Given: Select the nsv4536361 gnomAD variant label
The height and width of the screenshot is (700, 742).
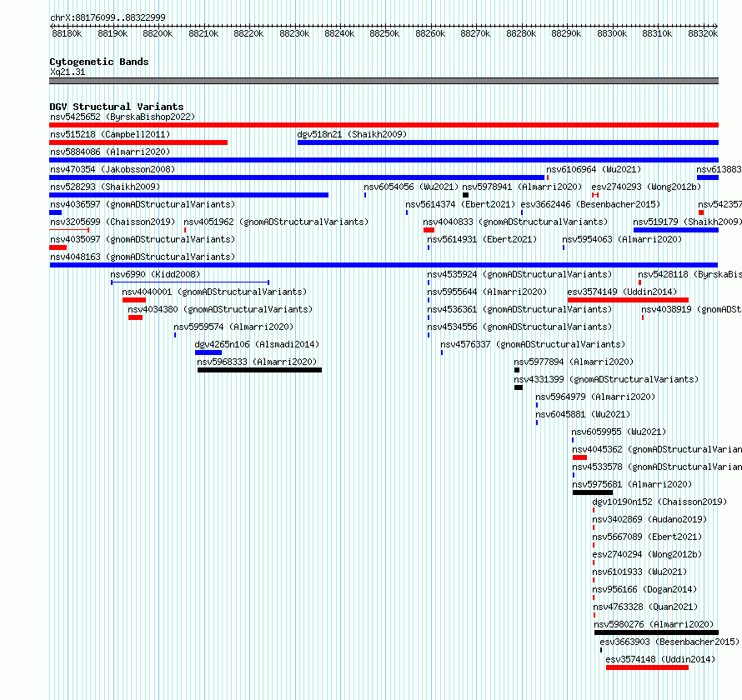Looking at the screenshot, I should 519,309.
